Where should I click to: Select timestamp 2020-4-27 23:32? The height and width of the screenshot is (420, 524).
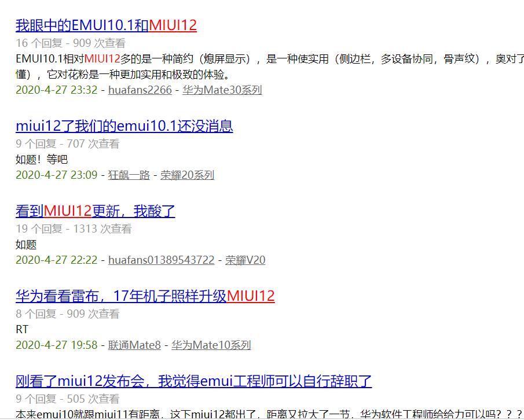57,90
